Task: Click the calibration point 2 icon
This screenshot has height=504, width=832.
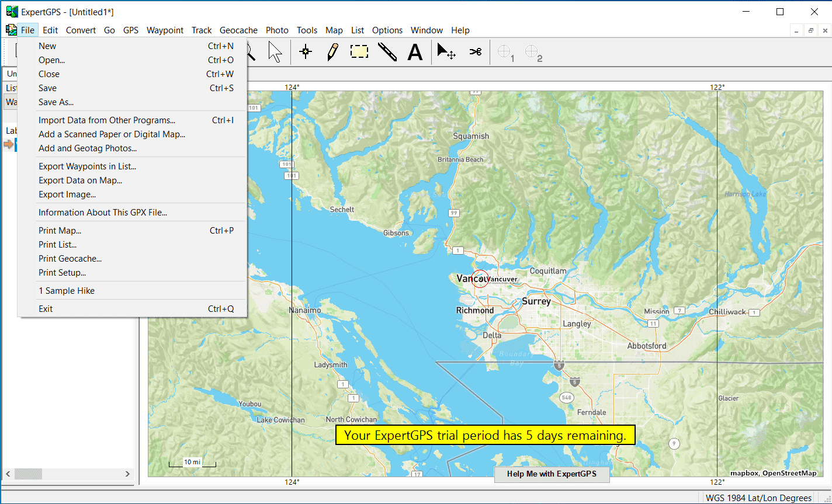Action: tap(533, 53)
